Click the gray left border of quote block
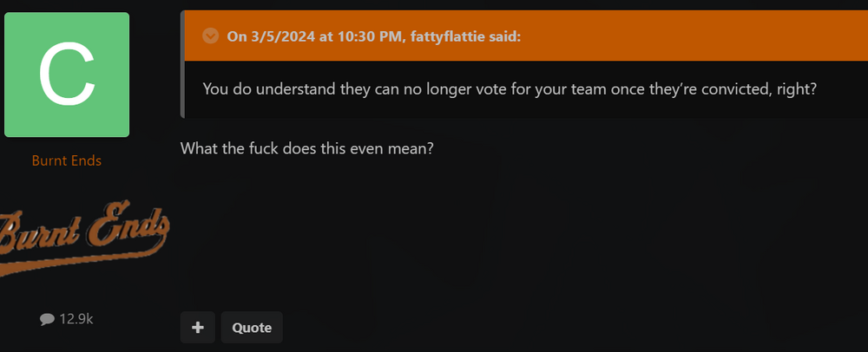Viewport: 868px width, 352px height. click(x=182, y=87)
